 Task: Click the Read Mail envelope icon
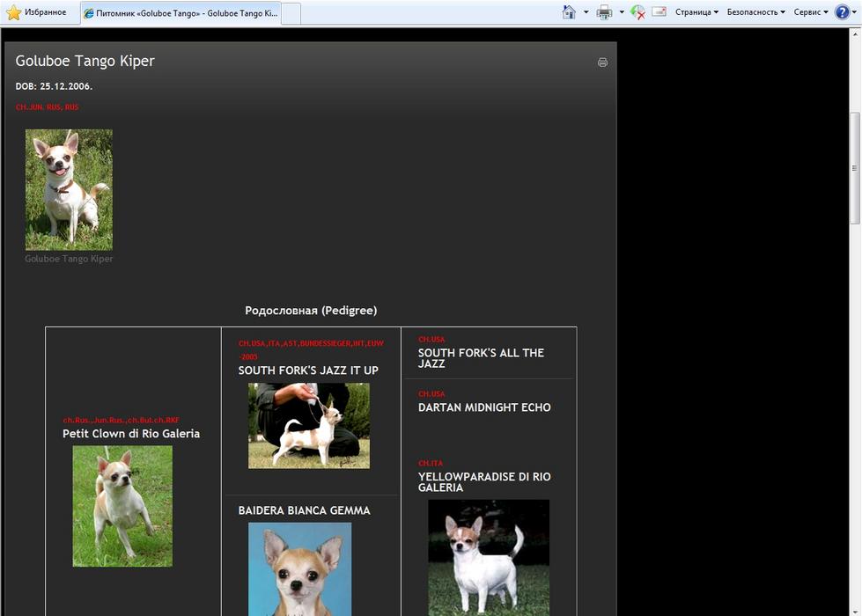[659, 12]
